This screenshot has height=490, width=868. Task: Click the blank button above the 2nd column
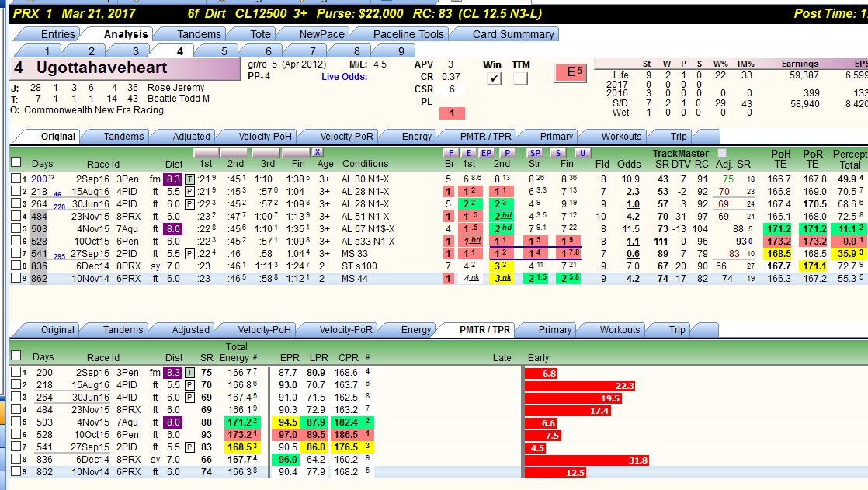tap(234, 153)
